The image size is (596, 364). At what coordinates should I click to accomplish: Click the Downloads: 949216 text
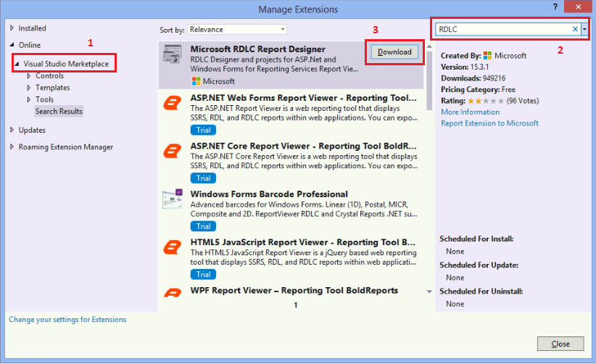click(x=473, y=78)
